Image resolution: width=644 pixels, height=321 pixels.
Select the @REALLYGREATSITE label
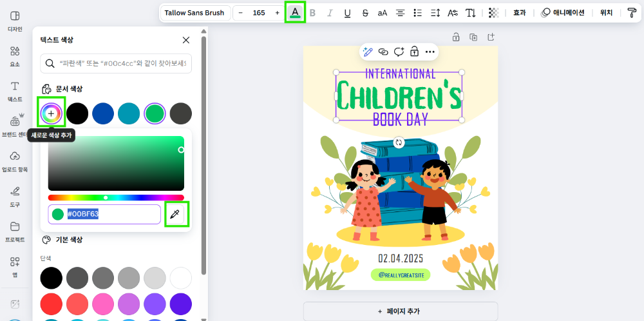point(401,275)
